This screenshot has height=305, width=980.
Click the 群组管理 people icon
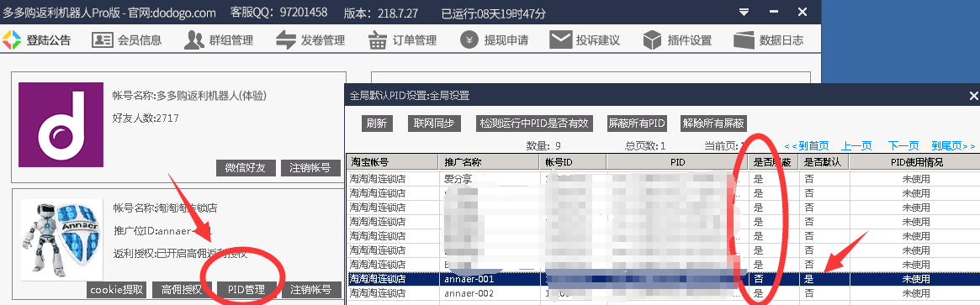[194, 40]
